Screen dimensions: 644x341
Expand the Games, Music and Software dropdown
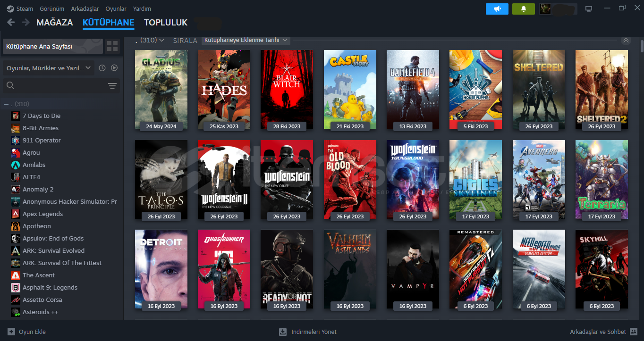(x=49, y=68)
